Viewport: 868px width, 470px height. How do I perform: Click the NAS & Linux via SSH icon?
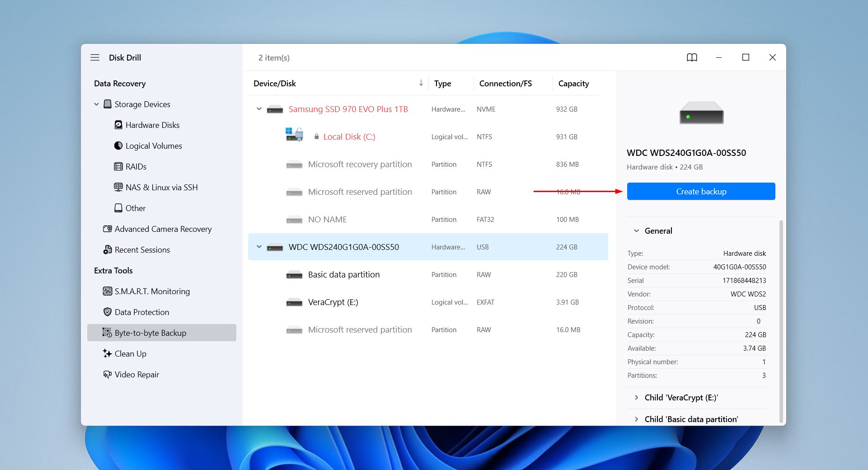pyautogui.click(x=118, y=187)
